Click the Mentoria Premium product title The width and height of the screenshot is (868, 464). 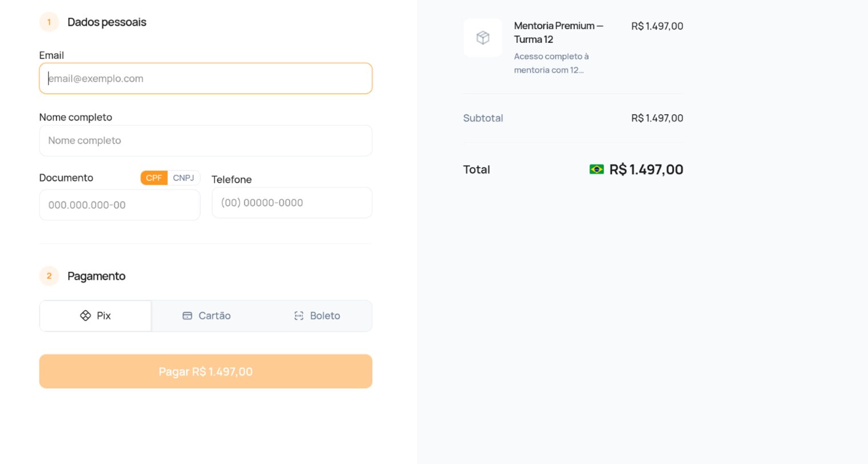558,33
